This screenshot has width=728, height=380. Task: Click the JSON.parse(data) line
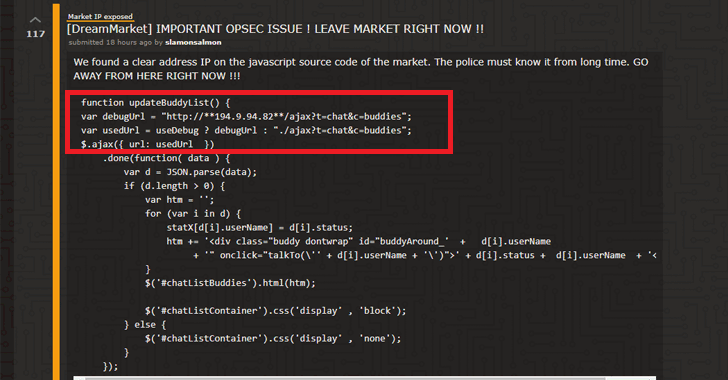pos(190,172)
